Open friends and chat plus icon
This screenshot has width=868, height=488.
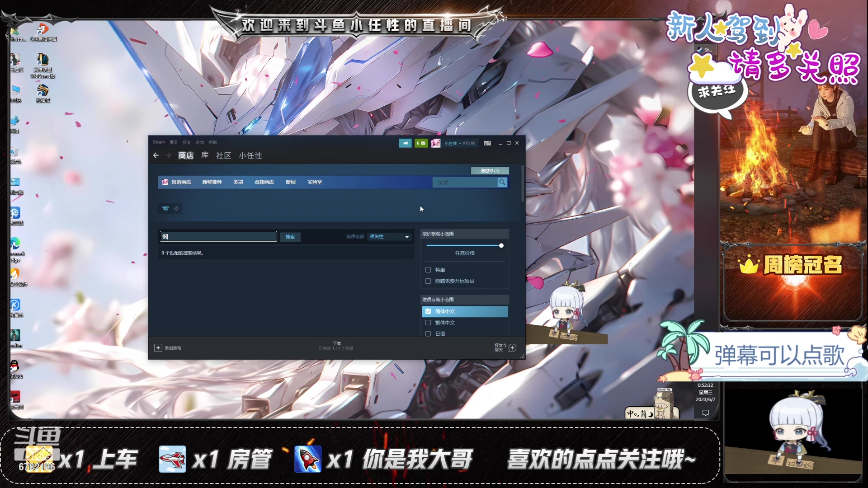coord(512,348)
